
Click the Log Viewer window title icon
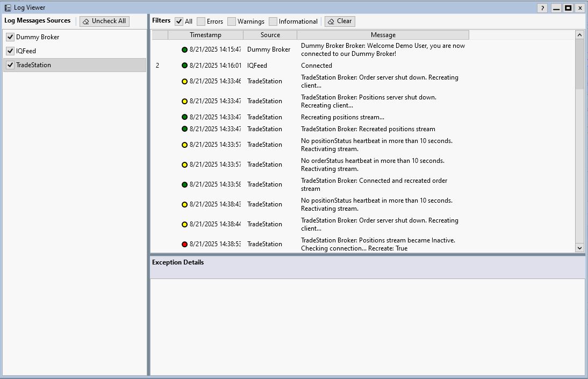pos(8,8)
